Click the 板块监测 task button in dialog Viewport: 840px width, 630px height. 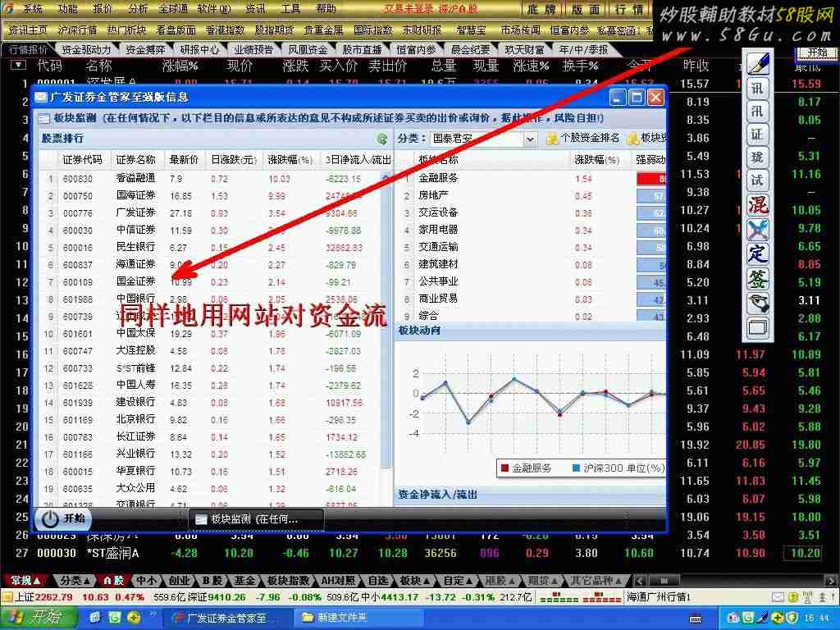pos(256,519)
